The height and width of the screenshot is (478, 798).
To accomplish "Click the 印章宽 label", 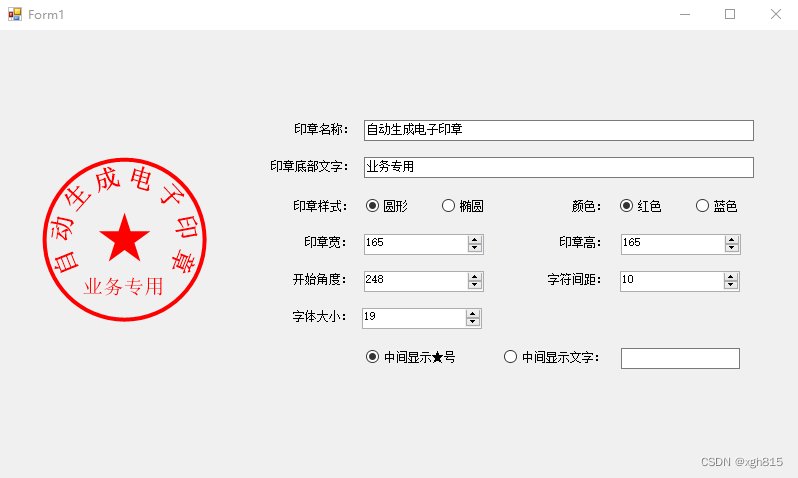I will (x=325, y=242).
